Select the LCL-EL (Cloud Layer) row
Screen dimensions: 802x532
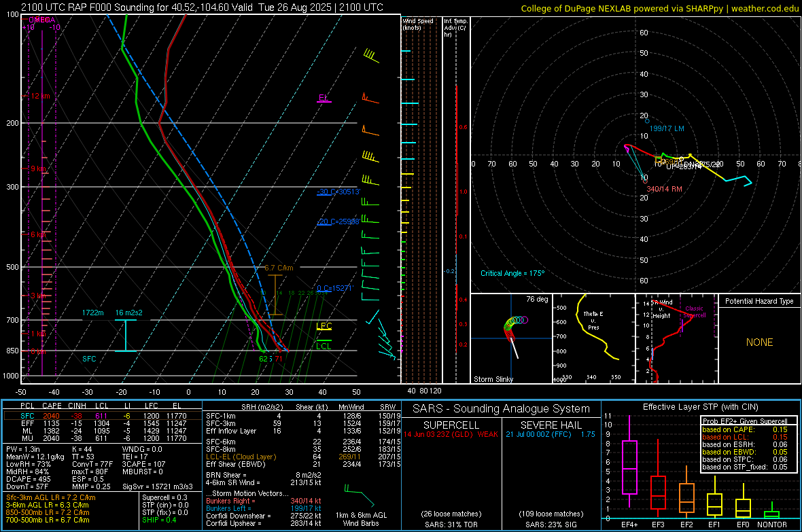point(303,457)
